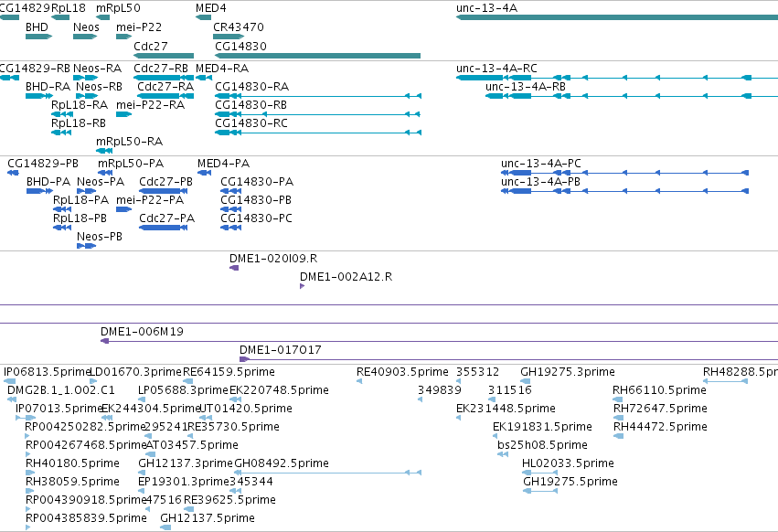This screenshot has height=532, width=778.
Task: Click EST DMG2B.1_1.002.C1
Action: (x=10, y=399)
